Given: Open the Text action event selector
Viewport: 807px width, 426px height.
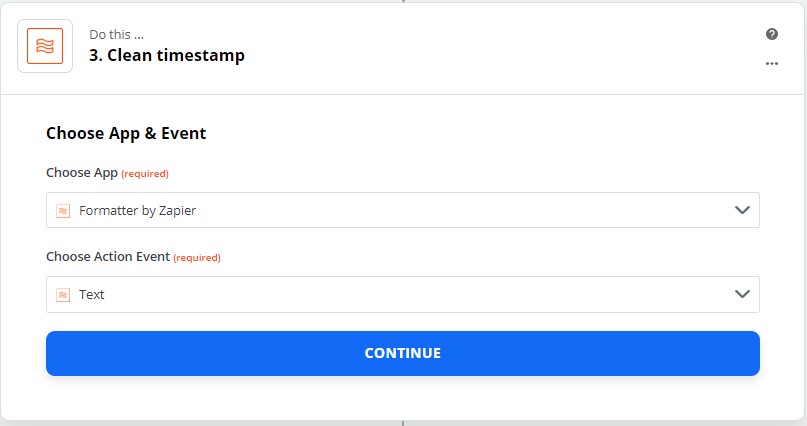Looking at the screenshot, I should [402, 294].
